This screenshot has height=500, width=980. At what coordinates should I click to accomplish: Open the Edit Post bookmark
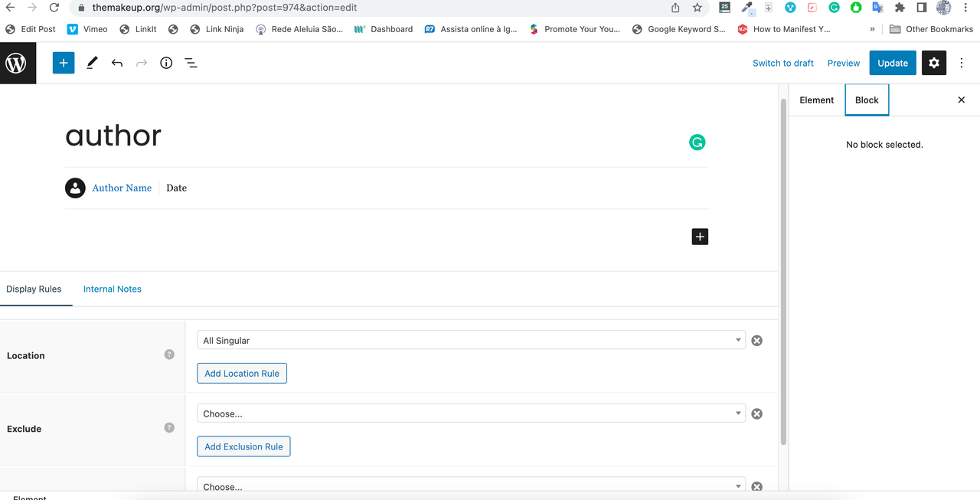point(31,29)
